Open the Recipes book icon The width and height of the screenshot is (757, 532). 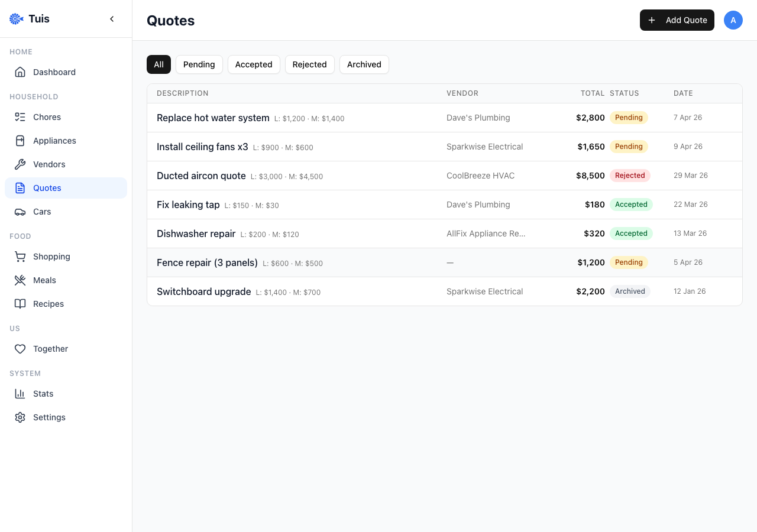click(x=20, y=303)
